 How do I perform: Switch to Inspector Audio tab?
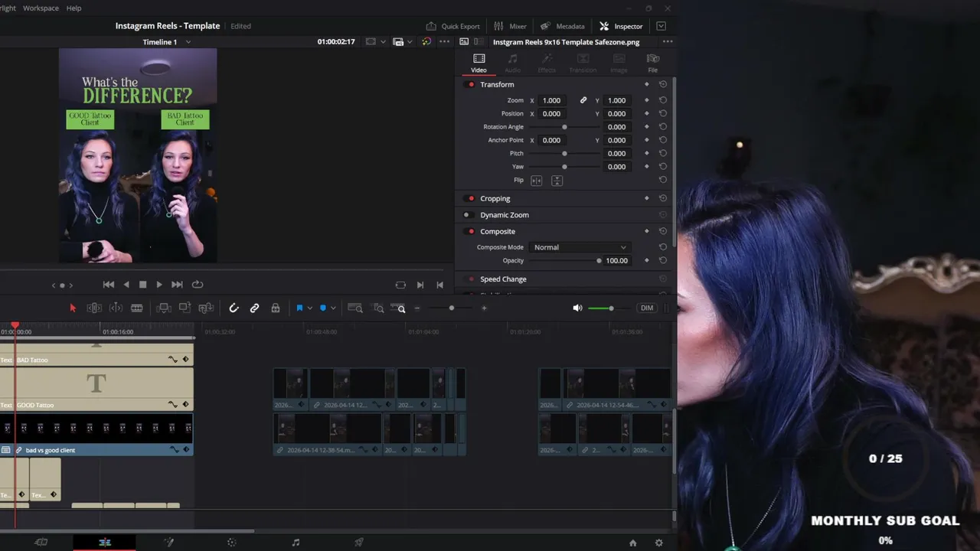point(512,63)
